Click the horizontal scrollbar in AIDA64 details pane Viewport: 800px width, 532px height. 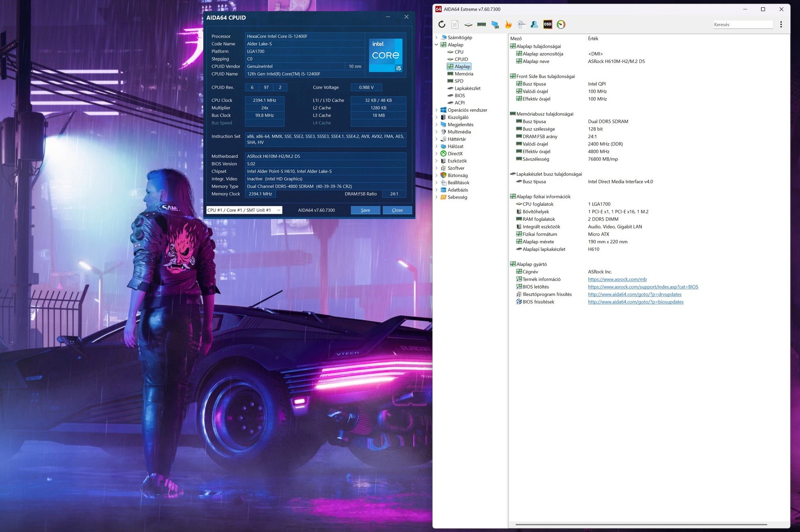coord(641,525)
